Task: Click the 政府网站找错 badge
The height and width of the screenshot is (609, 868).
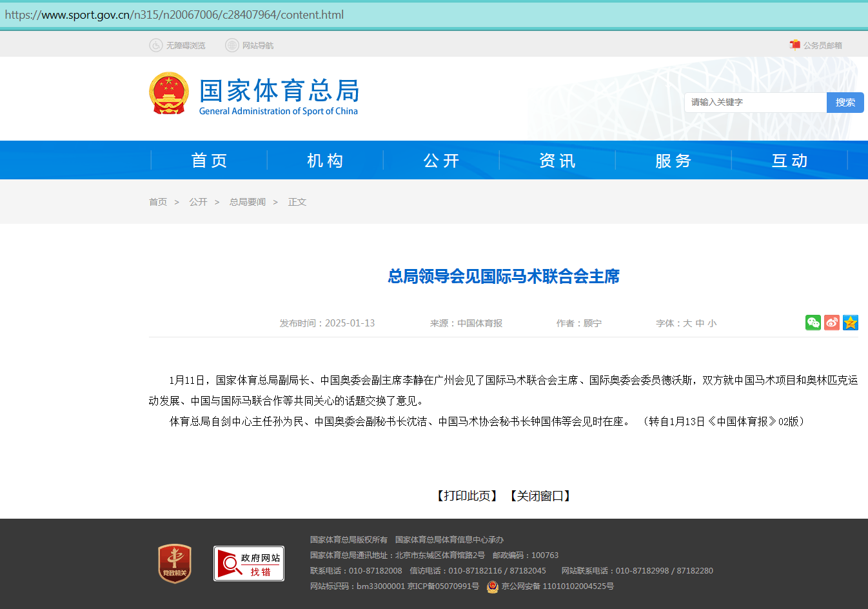Action: coord(249,563)
